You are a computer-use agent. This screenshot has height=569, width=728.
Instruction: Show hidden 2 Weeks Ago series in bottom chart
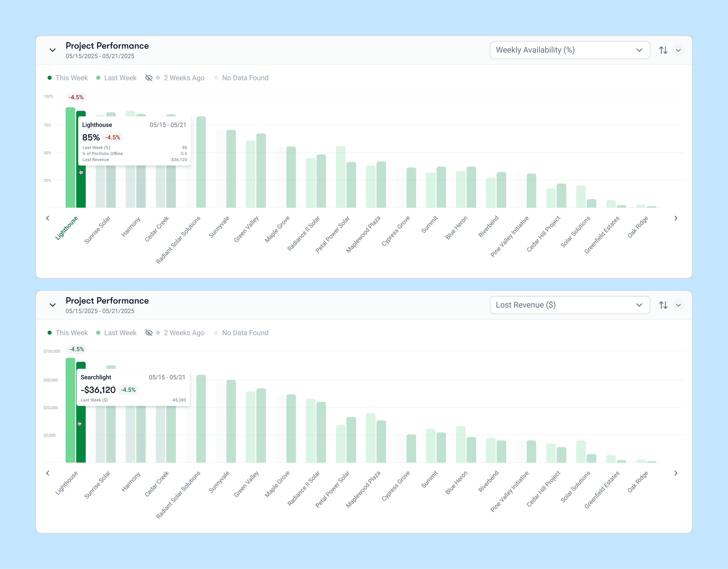tap(149, 333)
